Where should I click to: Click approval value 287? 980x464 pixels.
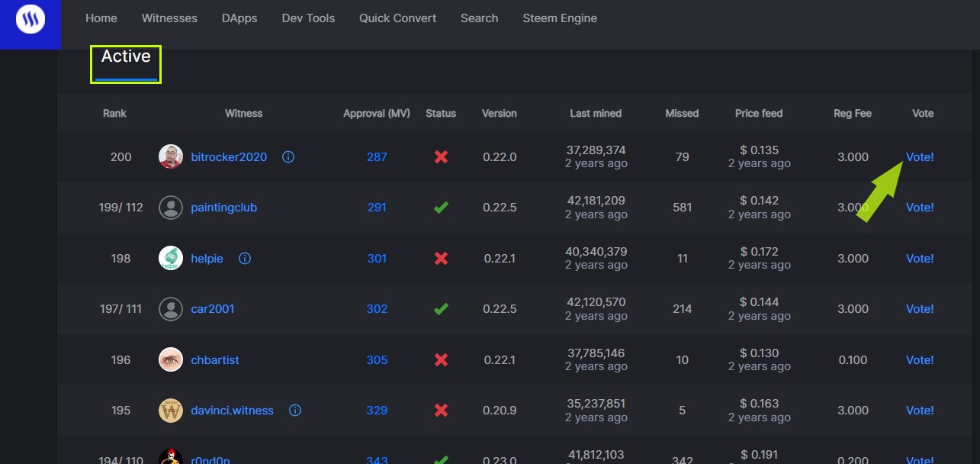click(377, 157)
